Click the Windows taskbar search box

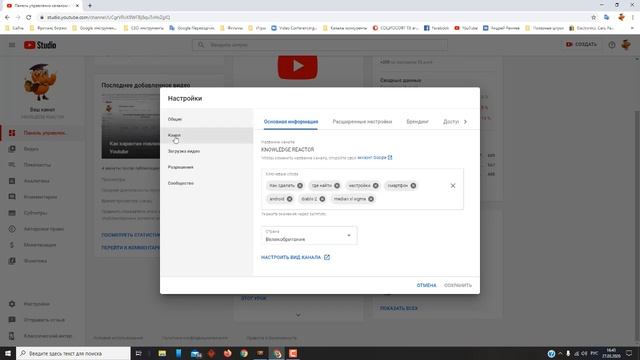[x=73, y=353]
